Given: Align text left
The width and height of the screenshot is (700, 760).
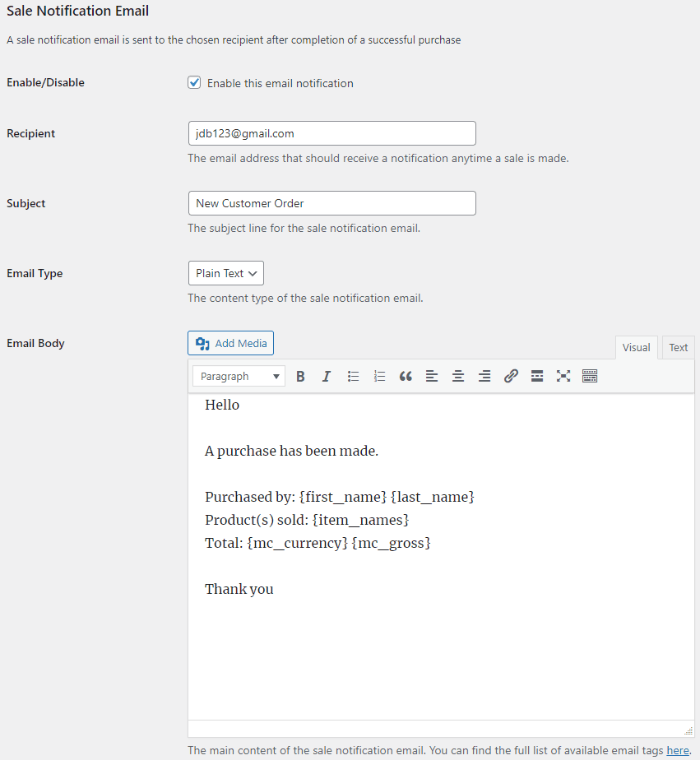Looking at the screenshot, I should 432,376.
